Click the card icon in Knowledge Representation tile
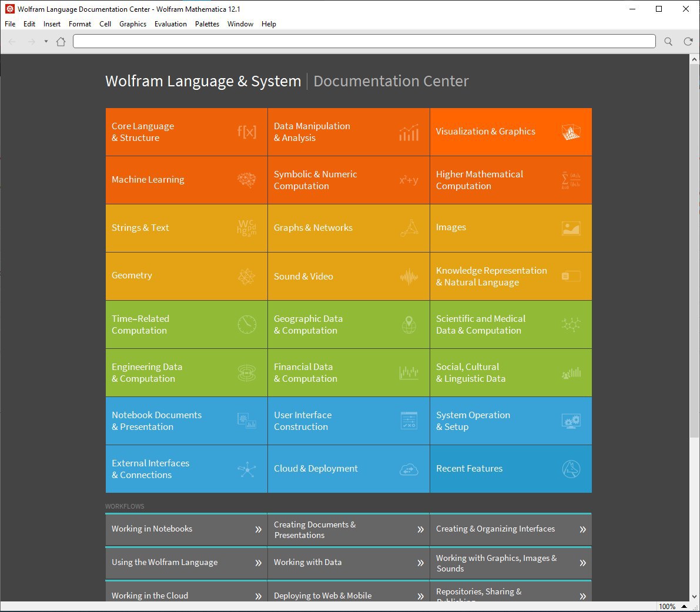This screenshot has width=700, height=612. click(571, 276)
